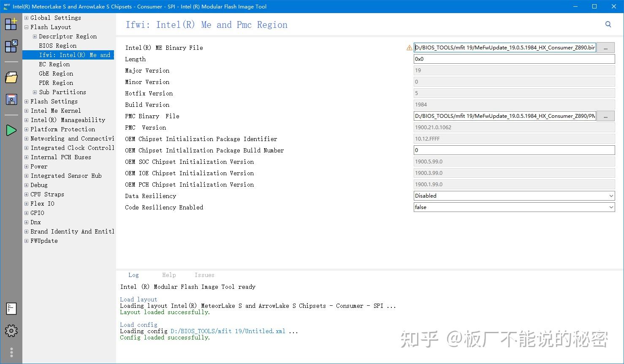This screenshot has width=624, height=364.
Task: Browse for the ME Binary File
Action: point(605,47)
